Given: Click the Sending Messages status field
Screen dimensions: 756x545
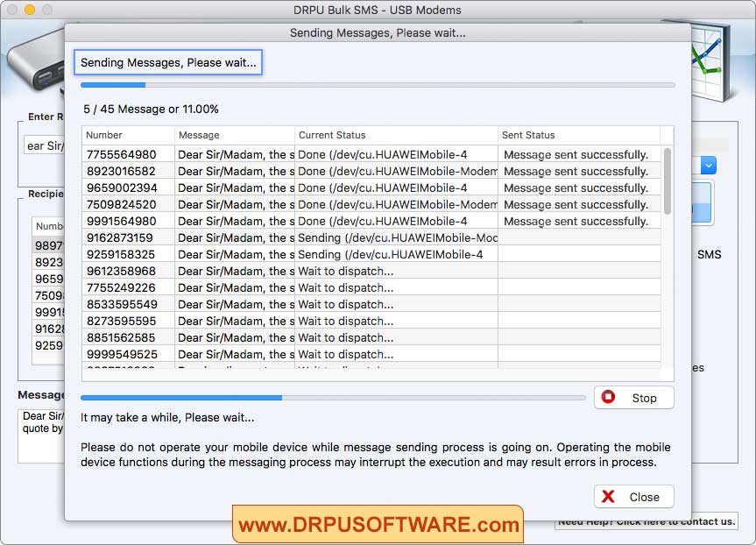Looking at the screenshot, I should click(x=168, y=62).
